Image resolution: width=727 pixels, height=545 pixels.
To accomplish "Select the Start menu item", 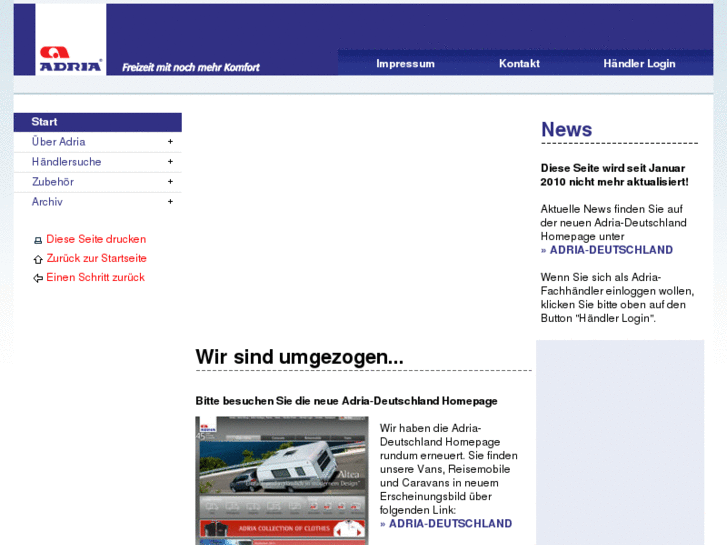I will [98, 122].
